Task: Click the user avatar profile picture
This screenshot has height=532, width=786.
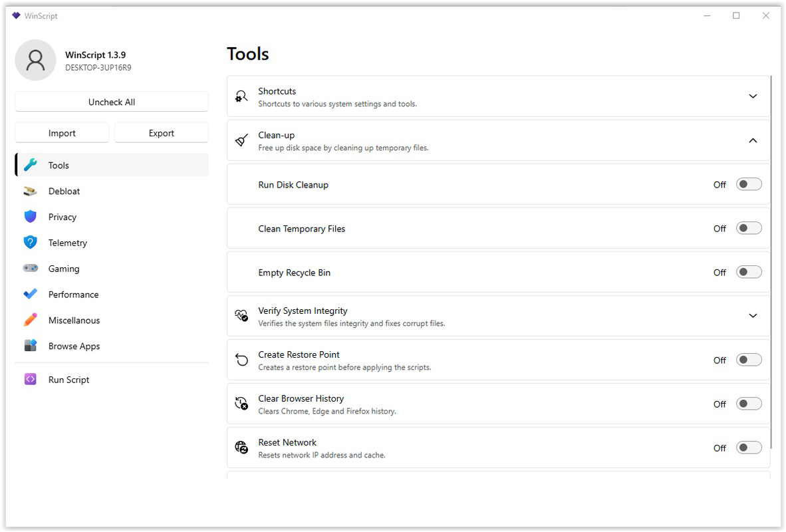Action: click(36, 60)
